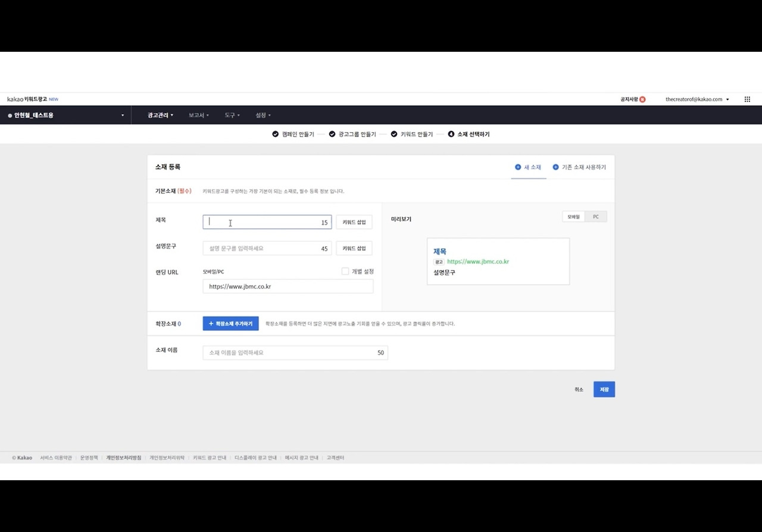Open 디스플레이 광고 안내 footer link
The image size is (762, 532).
(256, 458)
